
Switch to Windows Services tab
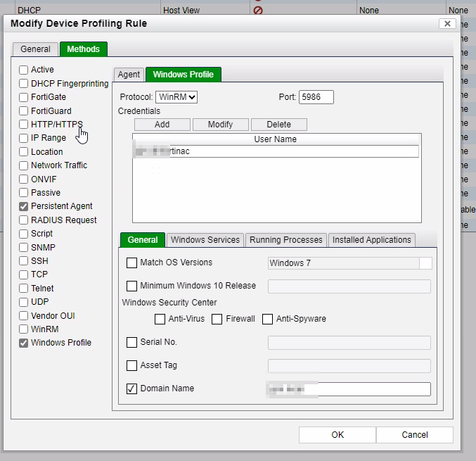click(x=205, y=240)
